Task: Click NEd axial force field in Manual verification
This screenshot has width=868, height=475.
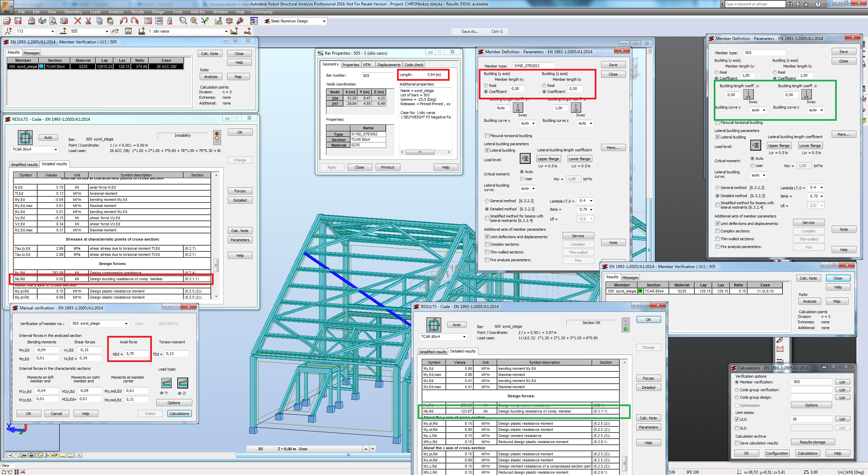Action: pyautogui.click(x=136, y=354)
